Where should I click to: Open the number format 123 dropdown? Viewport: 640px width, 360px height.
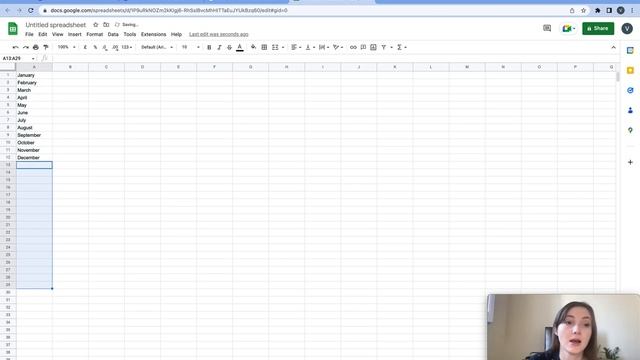click(127, 47)
